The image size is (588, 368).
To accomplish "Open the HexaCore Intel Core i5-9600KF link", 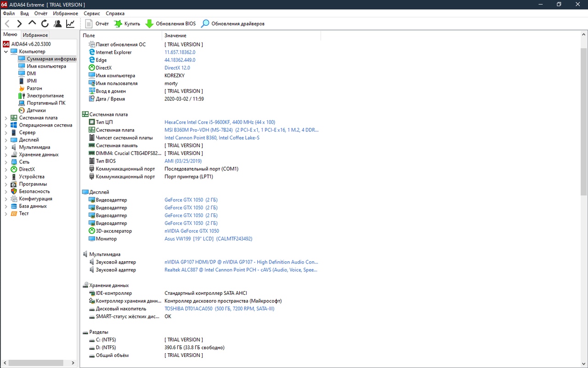I will click(220, 122).
